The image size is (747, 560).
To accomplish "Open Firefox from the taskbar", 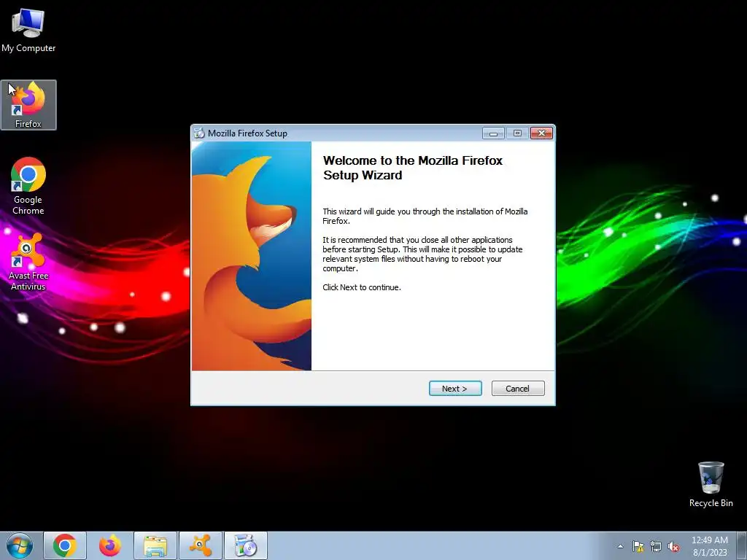I will (110, 545).
